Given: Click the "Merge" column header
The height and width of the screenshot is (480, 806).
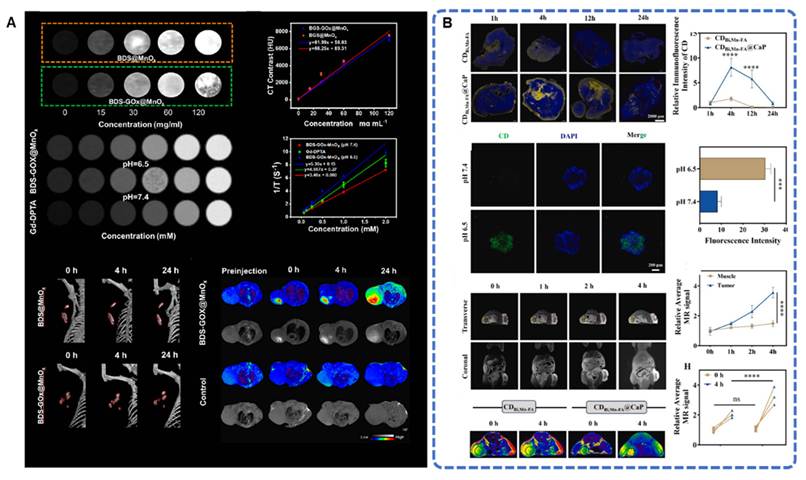Looking at the screenshot, I should 635,135.
